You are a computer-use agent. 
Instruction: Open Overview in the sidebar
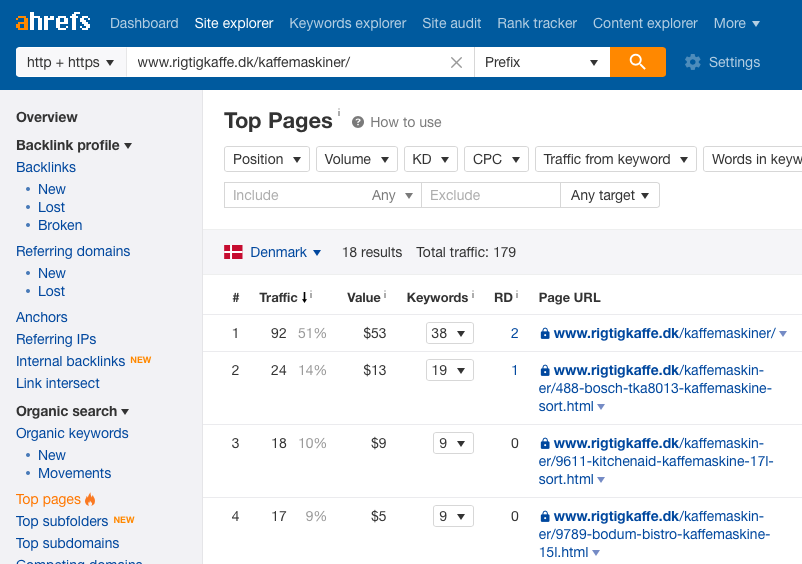(x=47, y=117)
